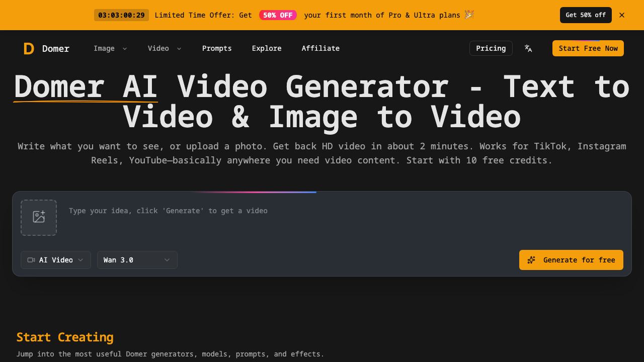
Task: Click 'Jump into the most useful' description text
Action: tap(170, 354)
